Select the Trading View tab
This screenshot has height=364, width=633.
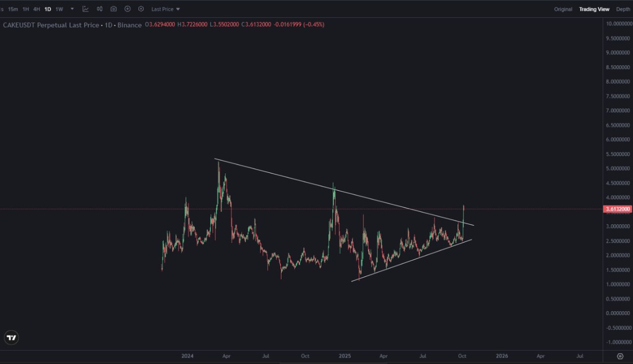pyautogui.click(x=594, y=9)
